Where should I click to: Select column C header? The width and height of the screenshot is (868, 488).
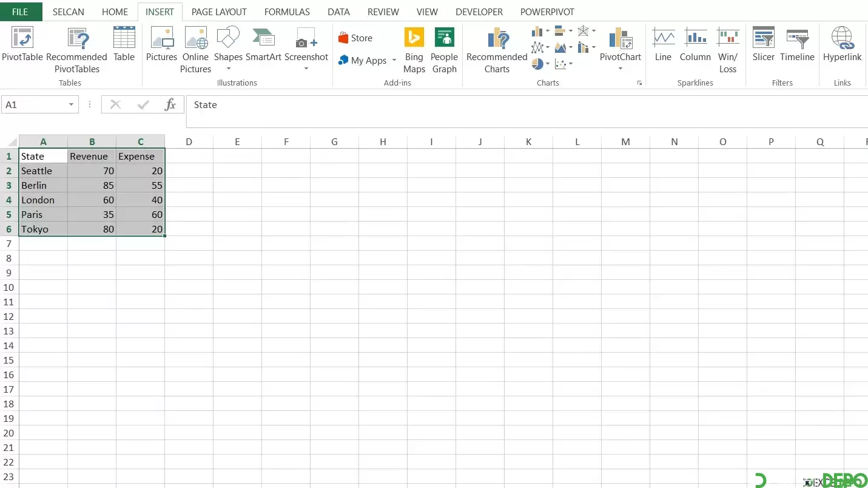[140, 141]
